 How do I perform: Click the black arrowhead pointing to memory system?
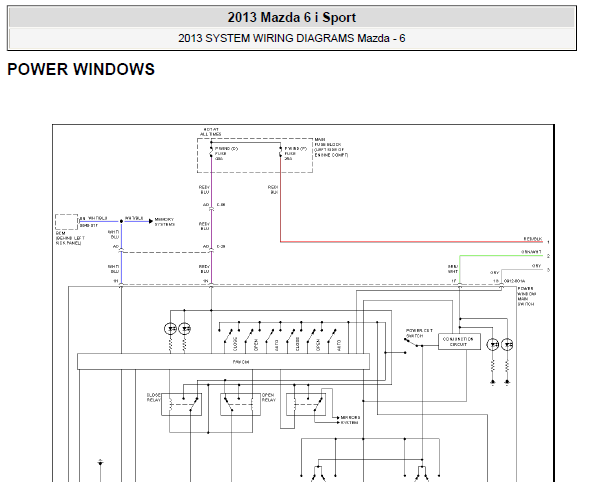click(x=151, y=221)
